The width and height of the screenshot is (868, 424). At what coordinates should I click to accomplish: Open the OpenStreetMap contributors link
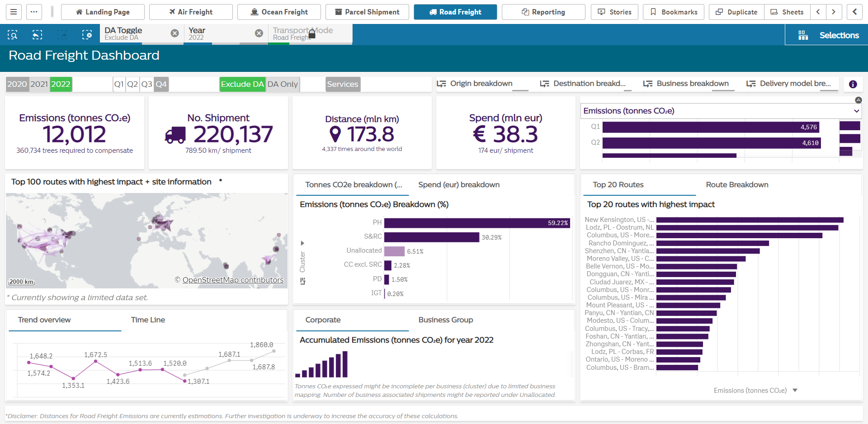[x=232, y=280]
